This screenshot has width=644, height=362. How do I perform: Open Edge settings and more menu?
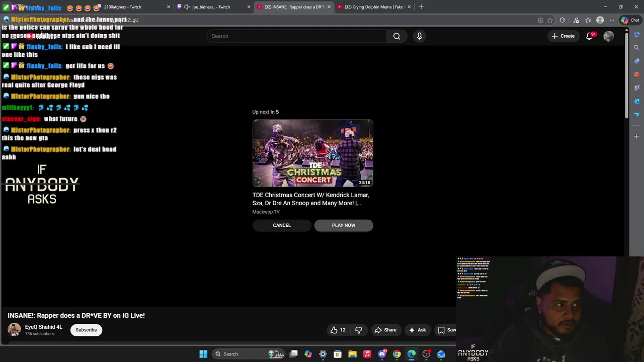coord(612,20)
